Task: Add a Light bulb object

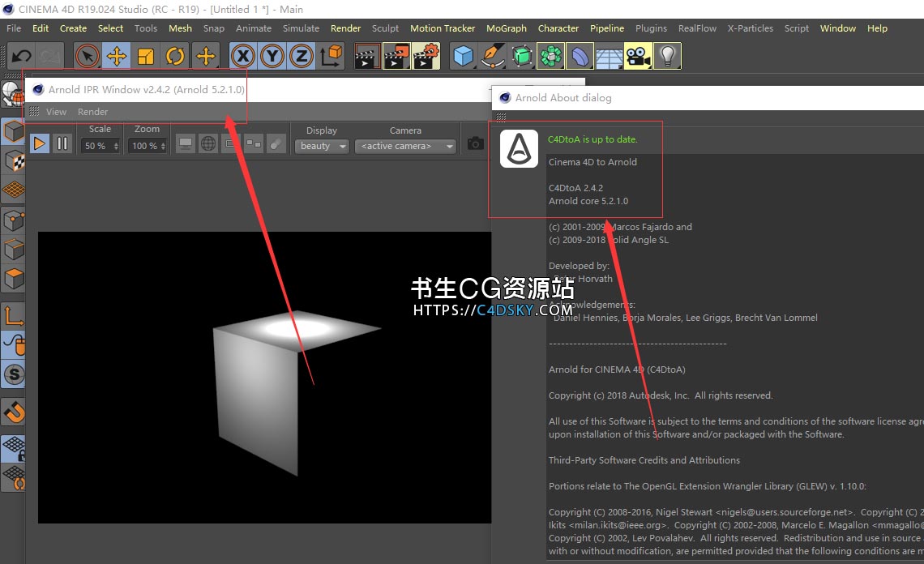Action: pyautogui.click(x=667, y=57)
